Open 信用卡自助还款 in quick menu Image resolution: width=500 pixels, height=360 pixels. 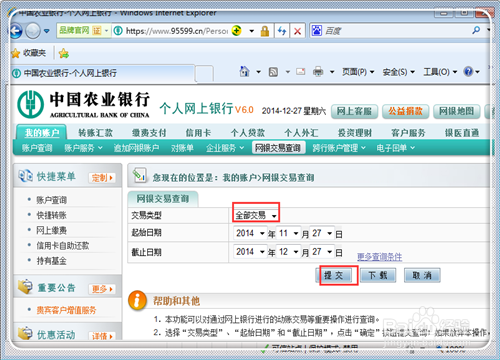point(63,246)
